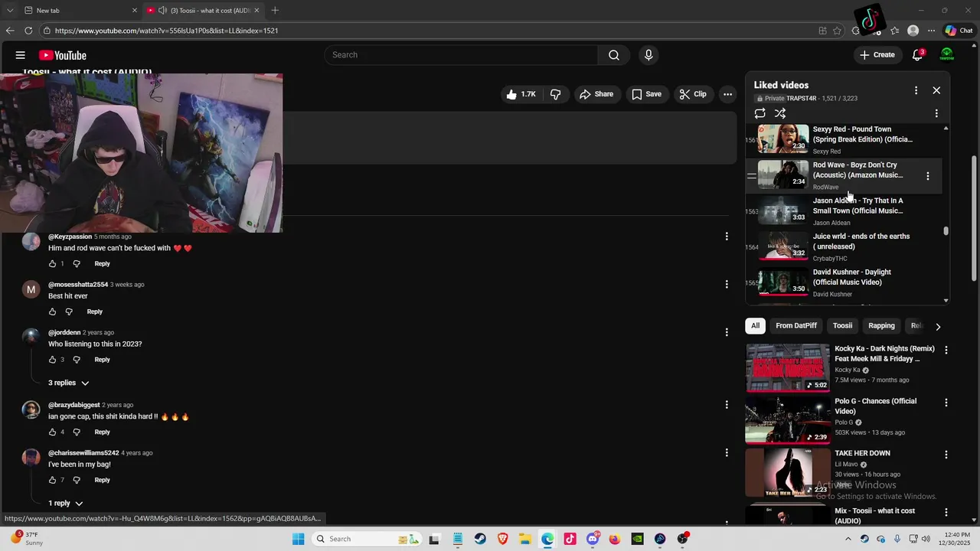
Task: Dislike @mosesshatta2554's Best hit ever comment
Action: pos(69,311)
